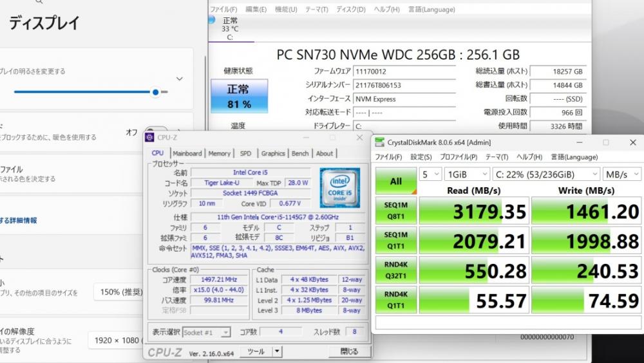
Task: Click the NVM Express interface field
Action: tap(404, 99)
